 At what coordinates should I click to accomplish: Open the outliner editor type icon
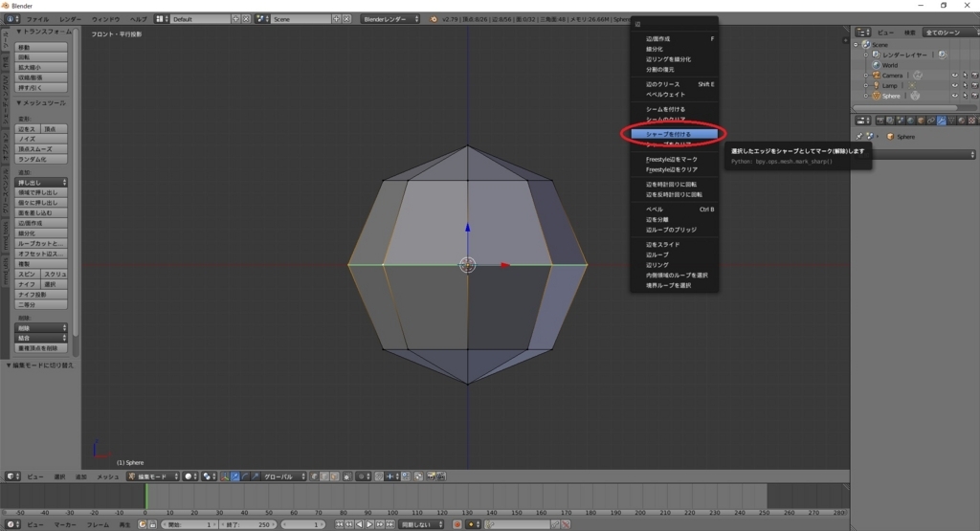click(x=862, y=32)
